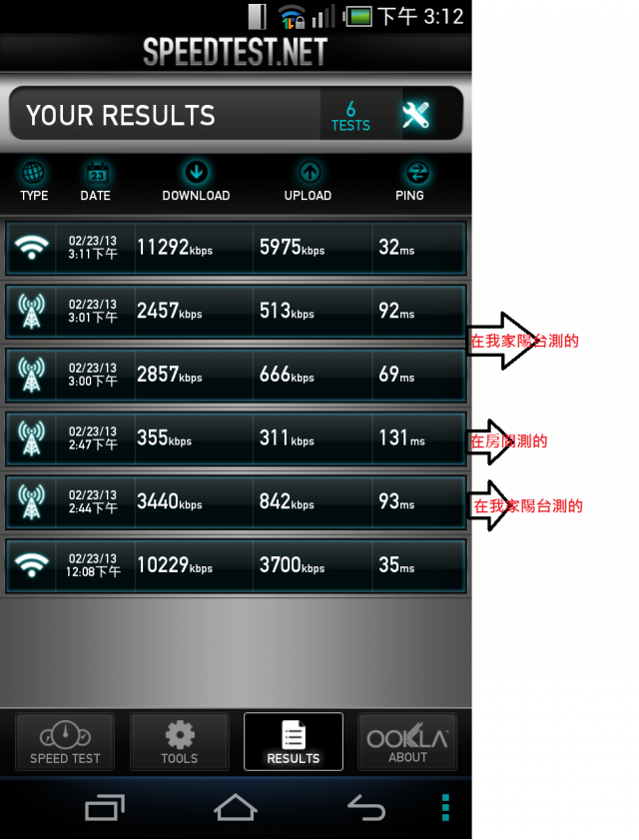Open the wrench and screwdriver settings icon
Screen dimensions: 639x840
(415, 114)
